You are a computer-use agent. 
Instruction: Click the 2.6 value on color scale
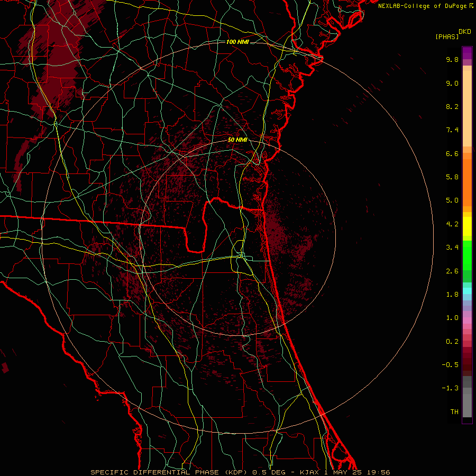pyautogui.click(x=452, y=271)
